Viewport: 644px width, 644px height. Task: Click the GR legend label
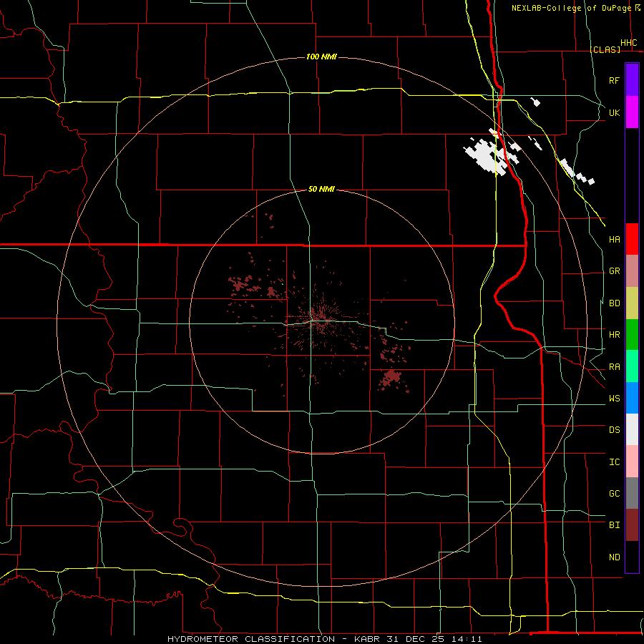click(614, 271)
